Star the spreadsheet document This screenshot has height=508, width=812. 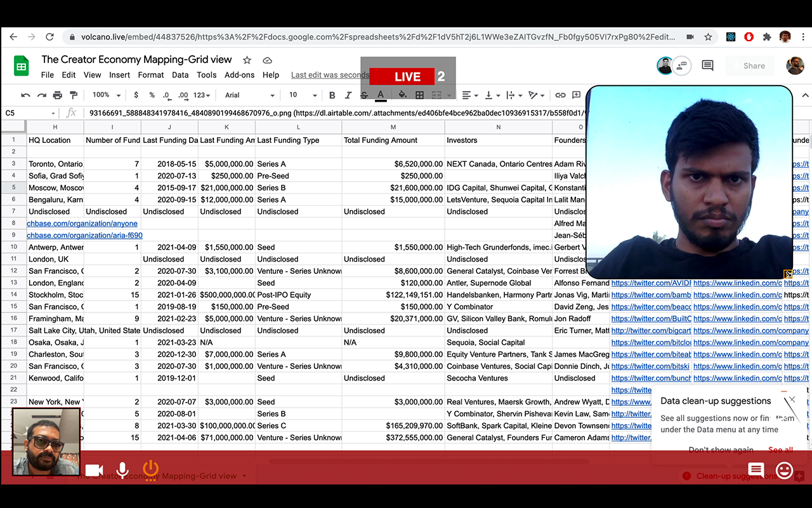point(247,60)
